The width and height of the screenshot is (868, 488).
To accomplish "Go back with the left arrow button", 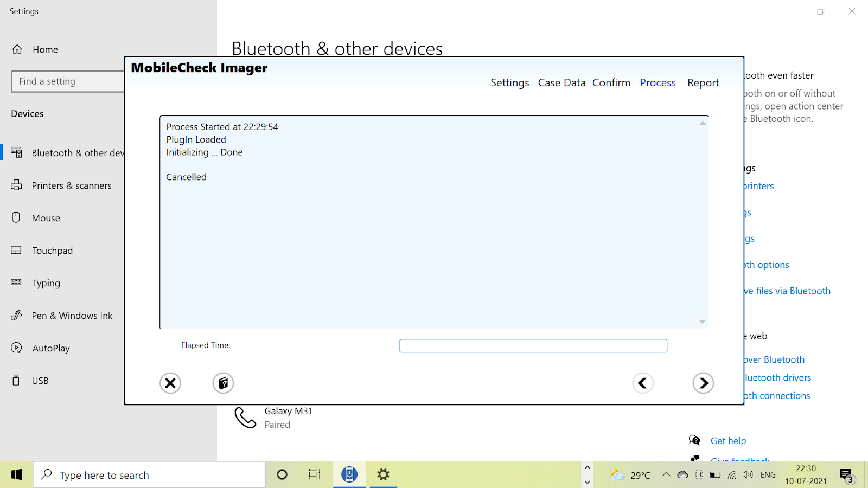I will 643,383.
